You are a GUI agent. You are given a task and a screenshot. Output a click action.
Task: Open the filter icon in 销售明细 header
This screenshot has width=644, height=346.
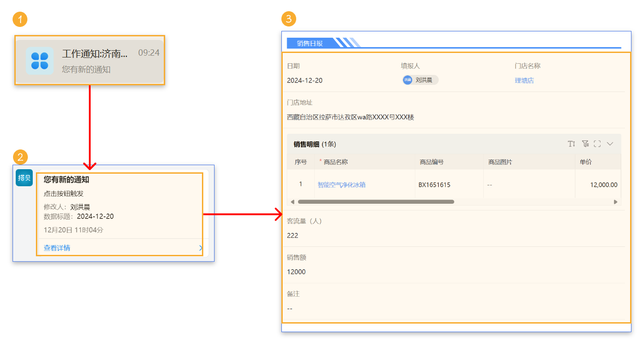pos(585,144)
